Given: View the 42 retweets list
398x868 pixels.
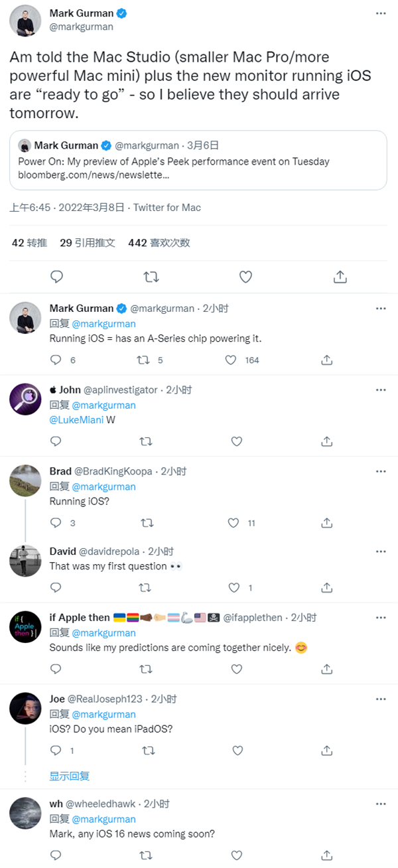Looking at the screenshot, I should click(29, 243).
